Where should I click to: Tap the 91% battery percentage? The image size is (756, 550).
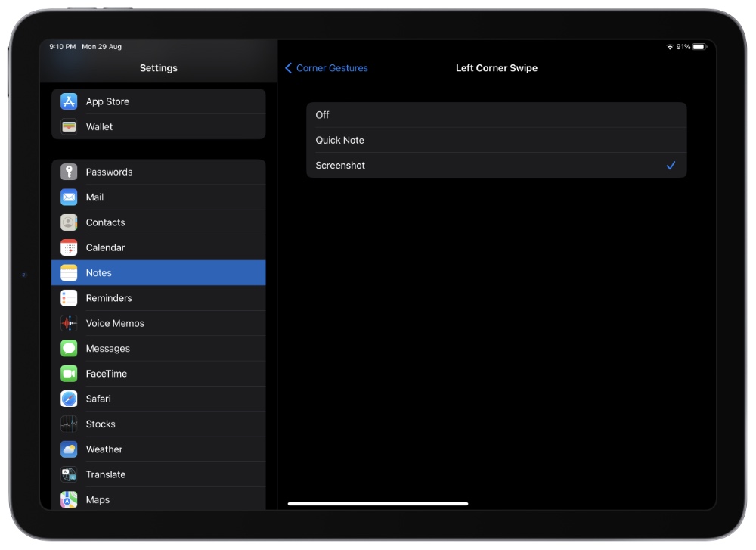pyautogui.click(x=683, y=47)
